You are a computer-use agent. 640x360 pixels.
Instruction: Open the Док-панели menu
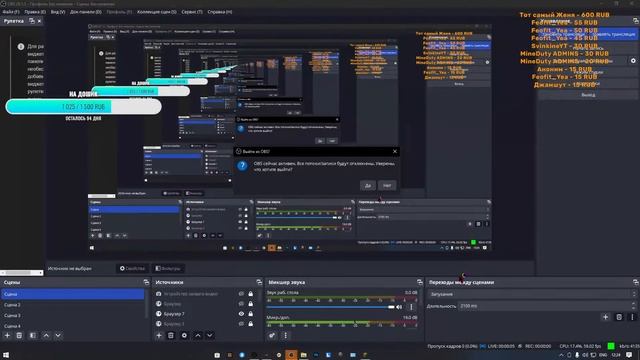[86, 12]
